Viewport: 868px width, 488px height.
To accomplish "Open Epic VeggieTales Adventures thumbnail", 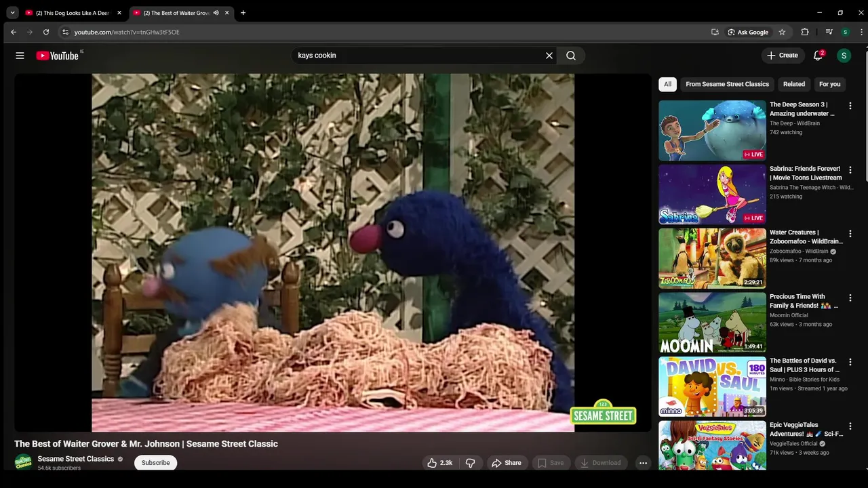I will (712, 445).
